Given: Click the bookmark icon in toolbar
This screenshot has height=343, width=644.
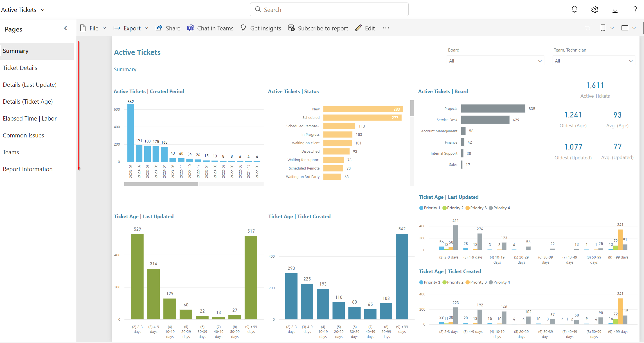Looking at the screenshot, I should click(603, 28).
